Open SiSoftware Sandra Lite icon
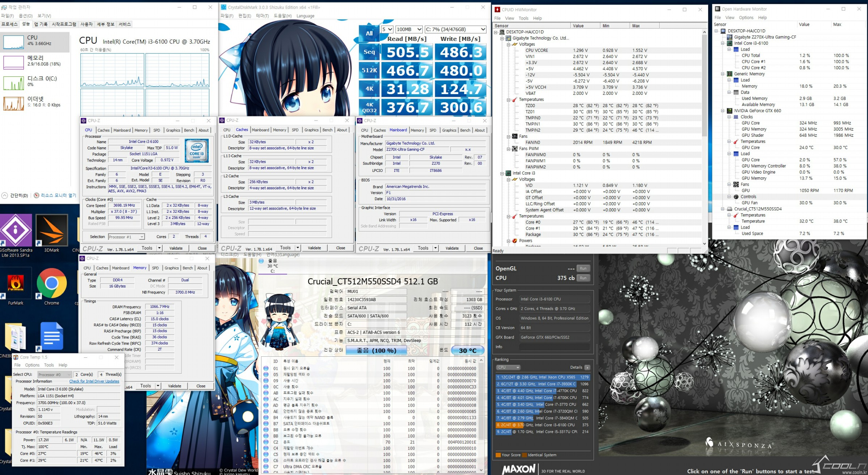The width and height of the screenshot is (868, 475). 16,230
